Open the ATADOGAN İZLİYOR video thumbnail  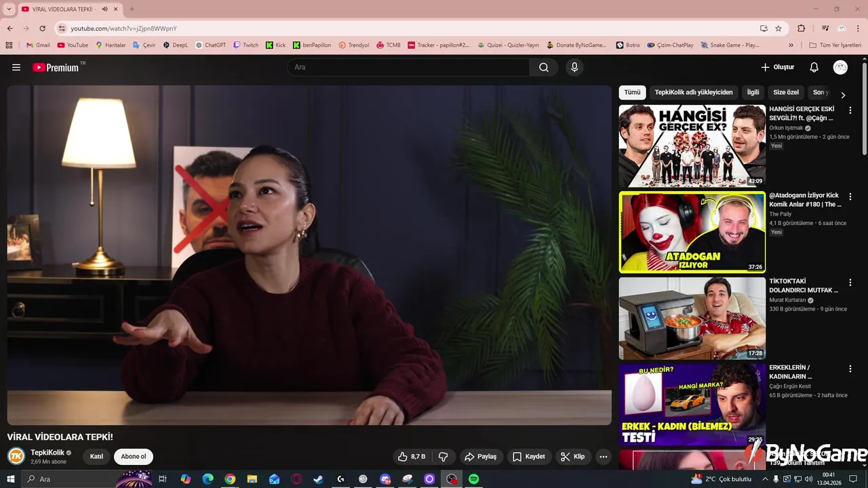coord(692,232)
